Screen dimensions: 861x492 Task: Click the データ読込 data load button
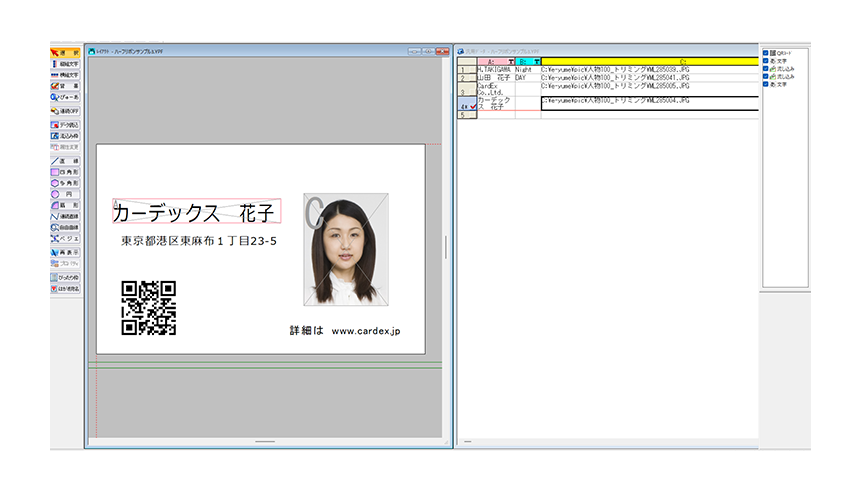(x=65, y=124)
